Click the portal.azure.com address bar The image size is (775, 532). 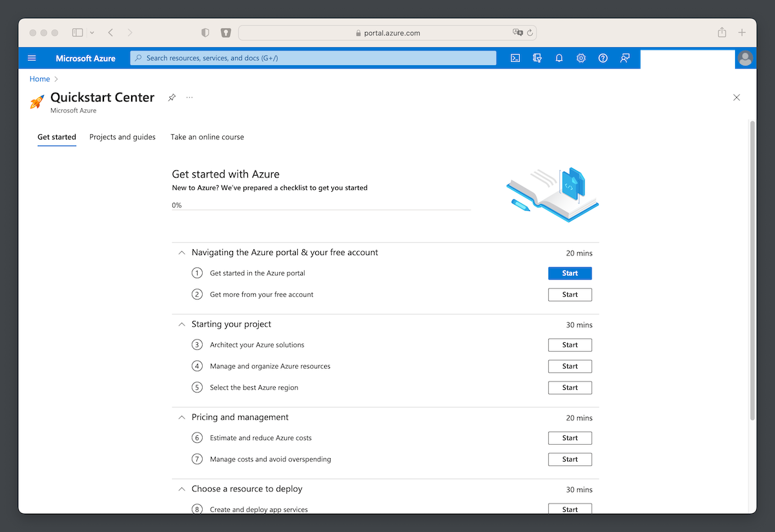[387, 32]
